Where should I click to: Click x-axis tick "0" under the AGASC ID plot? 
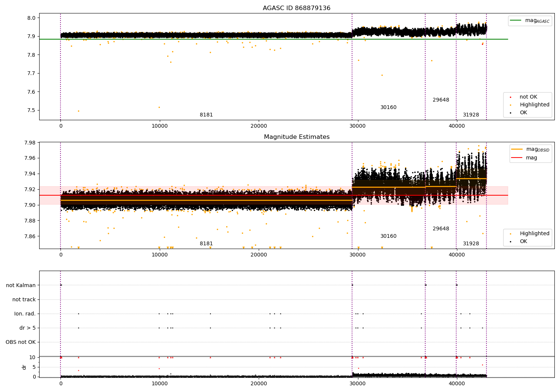60,126
